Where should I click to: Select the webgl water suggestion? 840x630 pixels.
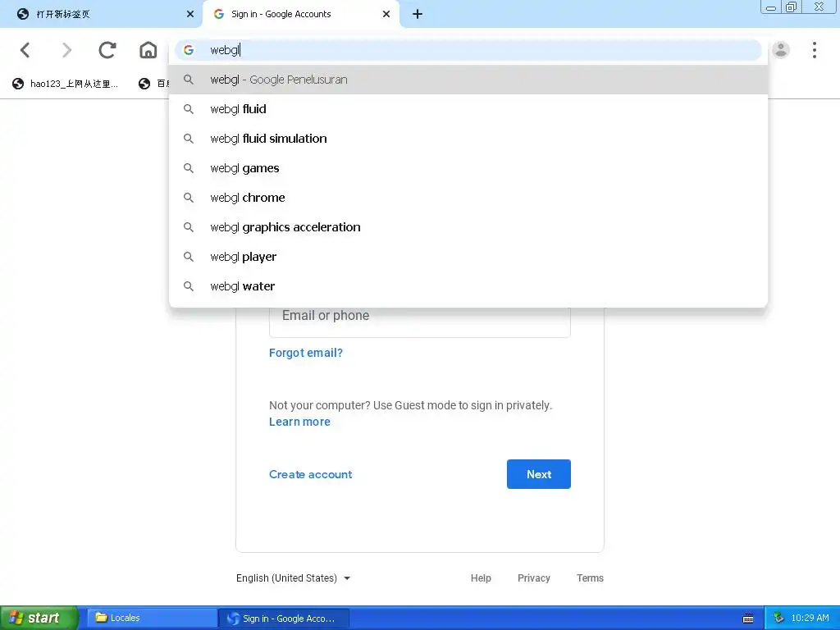468,286
